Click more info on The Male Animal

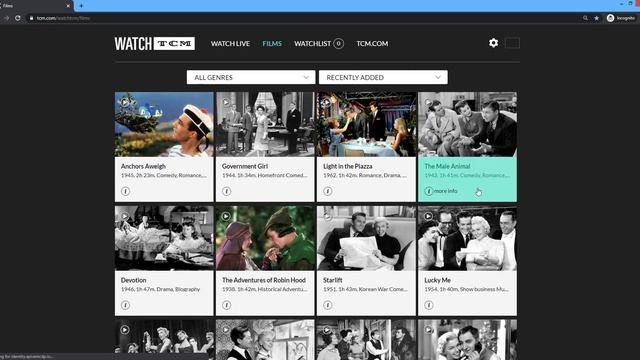[x=441, y=191]
